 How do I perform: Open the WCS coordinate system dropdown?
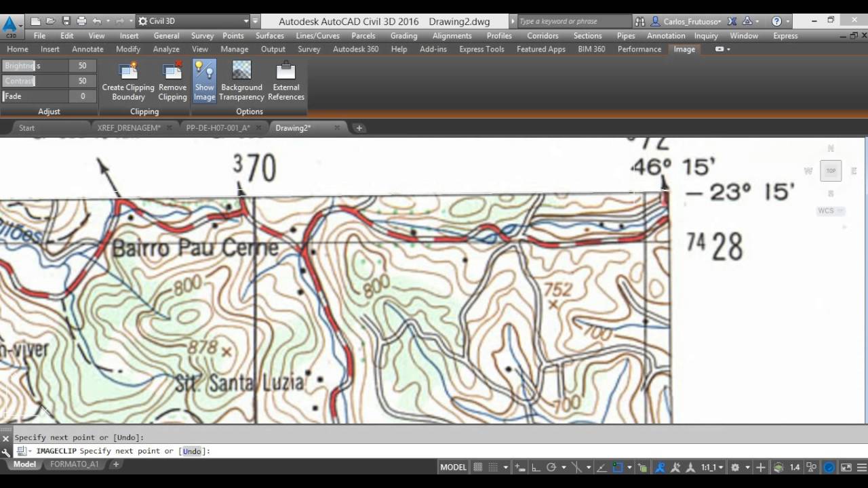point(830,211)
